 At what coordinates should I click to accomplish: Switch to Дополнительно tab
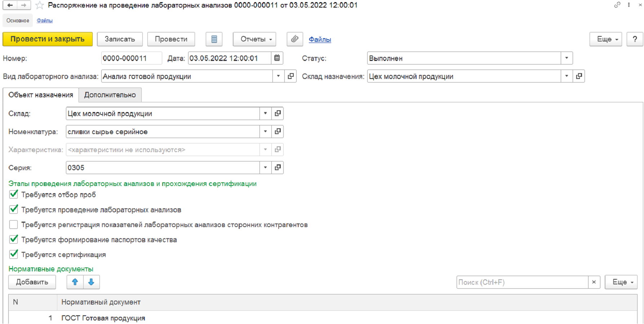(110, 95)
